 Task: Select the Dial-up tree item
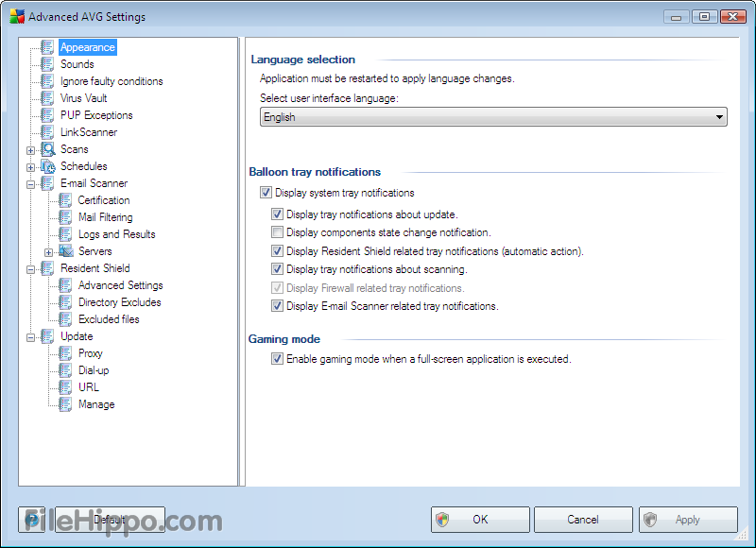coord(94,370)
